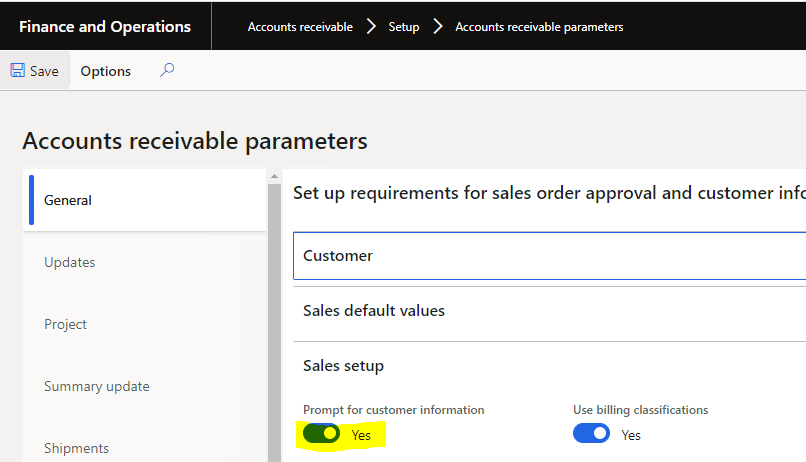Switch to the Updates tab
The height and width of the screenshot is (462, 806).
click(x=70, y=262)
